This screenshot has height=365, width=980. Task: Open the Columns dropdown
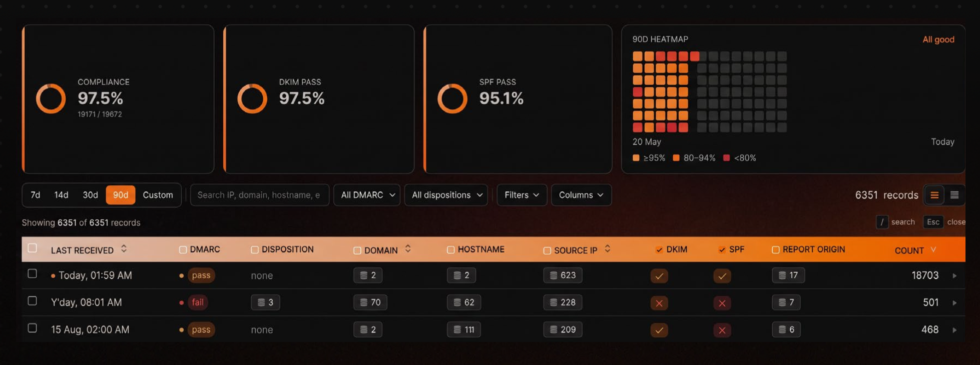[x=581, y=195]
